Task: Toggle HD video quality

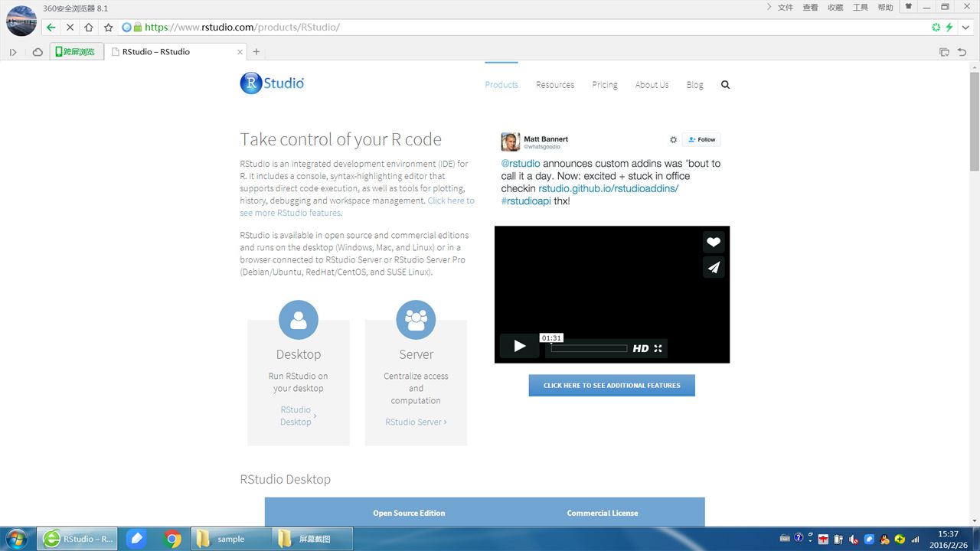Action: tap(641, 348)
